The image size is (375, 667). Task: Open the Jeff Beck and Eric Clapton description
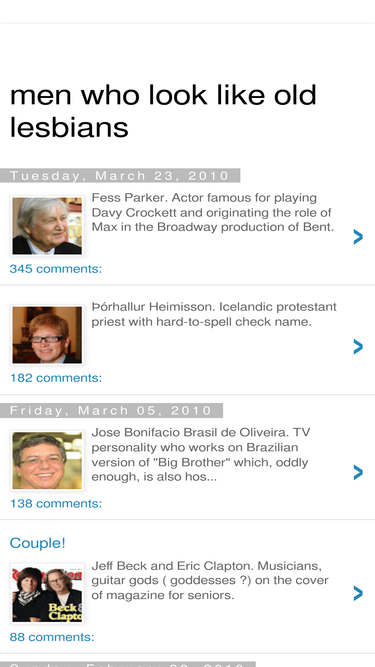click(x=210, y=580)
